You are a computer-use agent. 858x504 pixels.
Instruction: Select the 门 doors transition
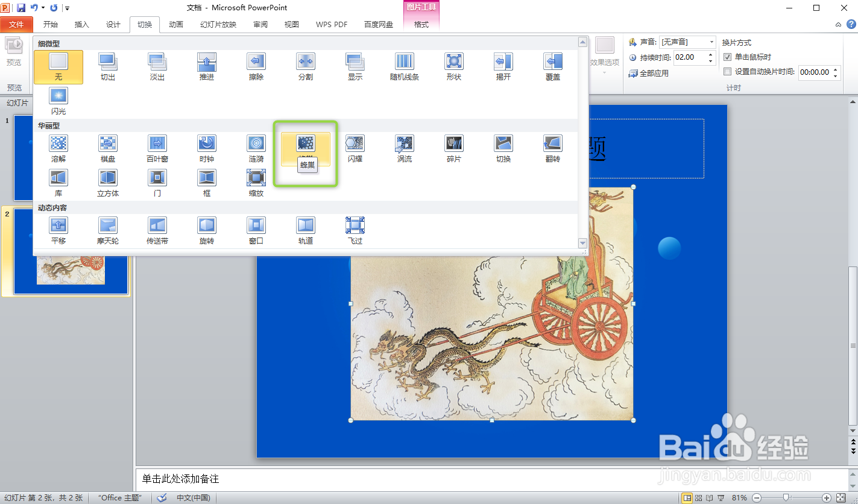[x=157, y=183]
